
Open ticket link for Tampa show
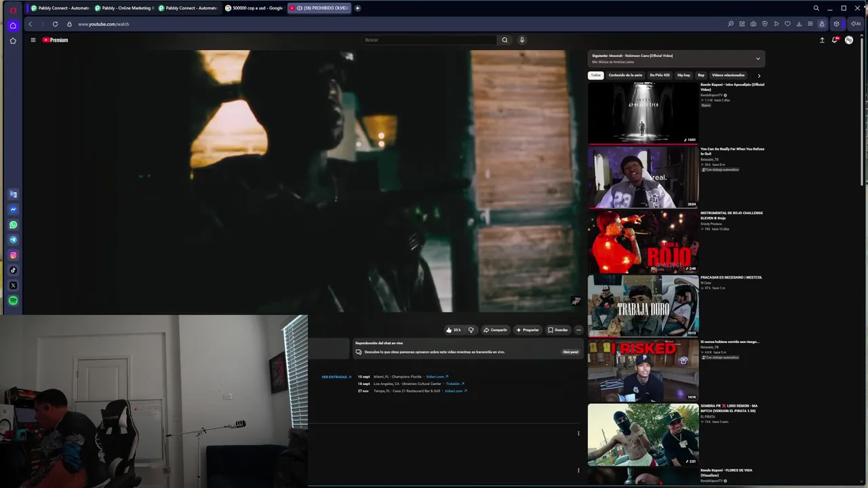[x=456, y=391]
